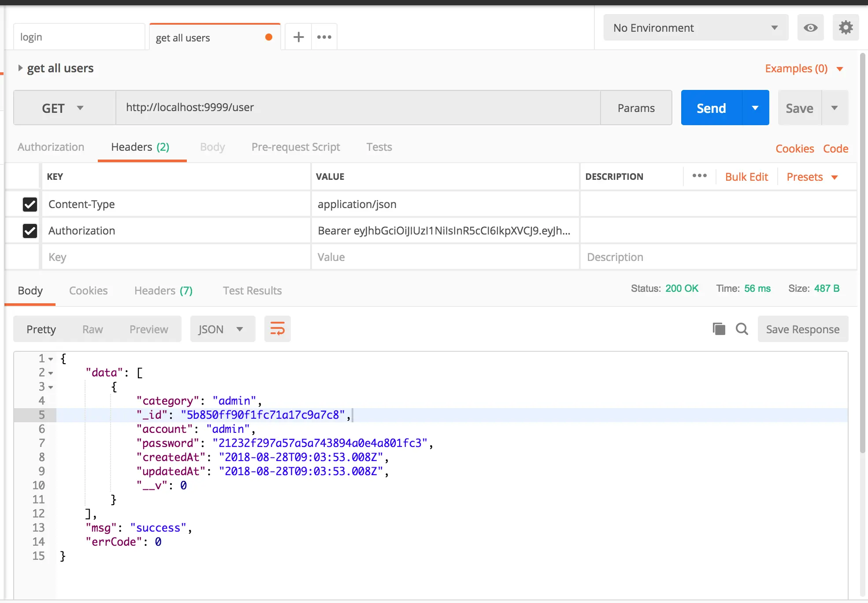Click the tab options ellipsis icon
The width and height of the screenshot is (868, 603).
click(x=324, y=37)
